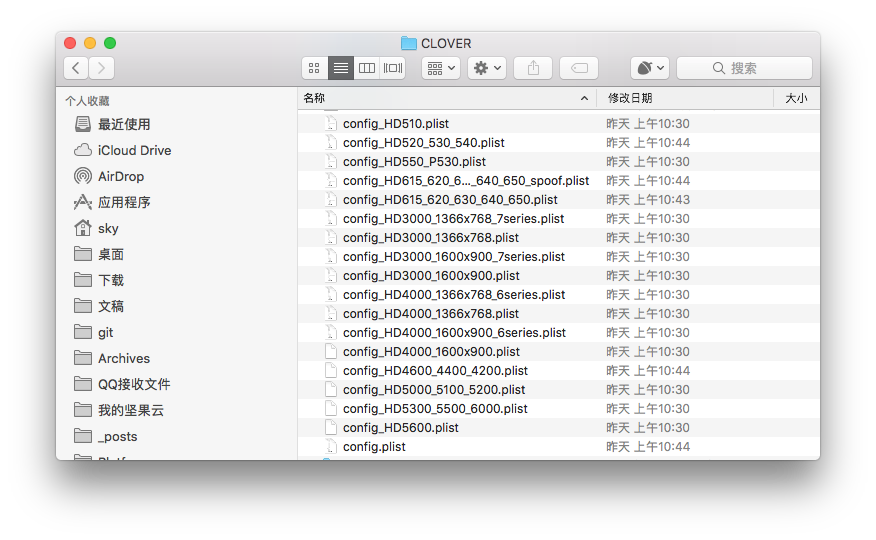The width and height of the screenshot is (876, 540).
Task: Close the Finder window with red button
Action: 70,43
